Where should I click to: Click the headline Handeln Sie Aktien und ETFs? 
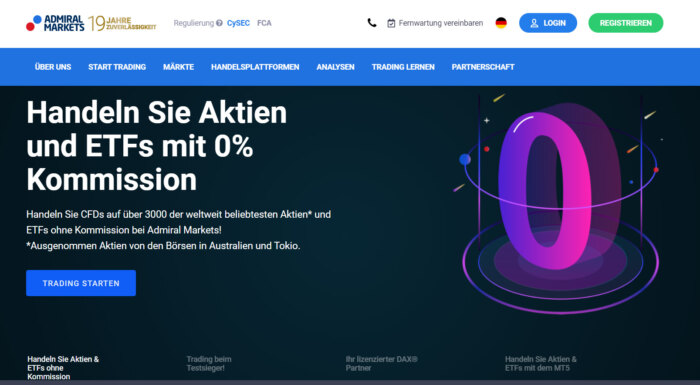(157, 146)
